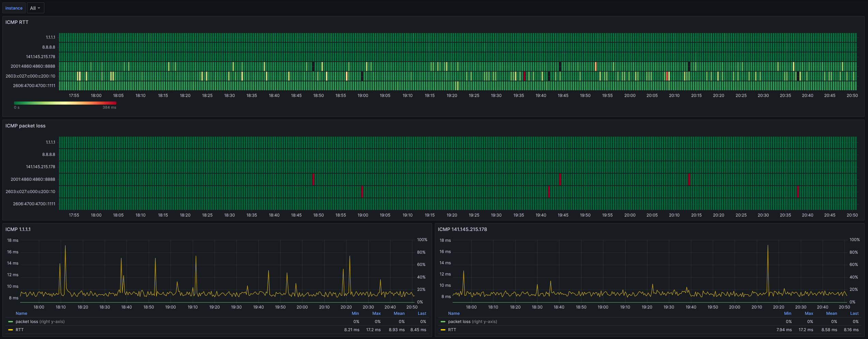
Task: Click 141.145.215.178 row label in packet loss heatmap
Action: [41, 167]
